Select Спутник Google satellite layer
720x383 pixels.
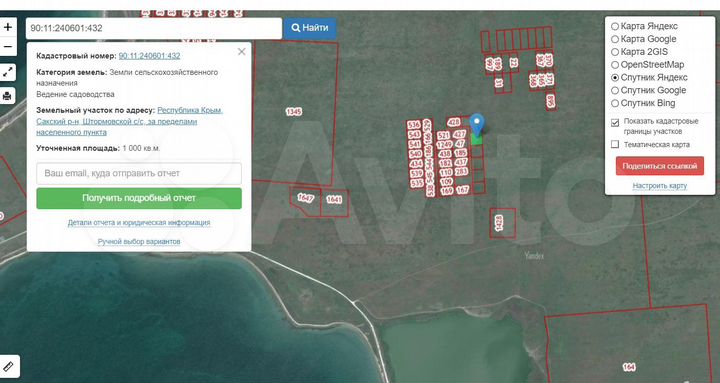point(648,90)
